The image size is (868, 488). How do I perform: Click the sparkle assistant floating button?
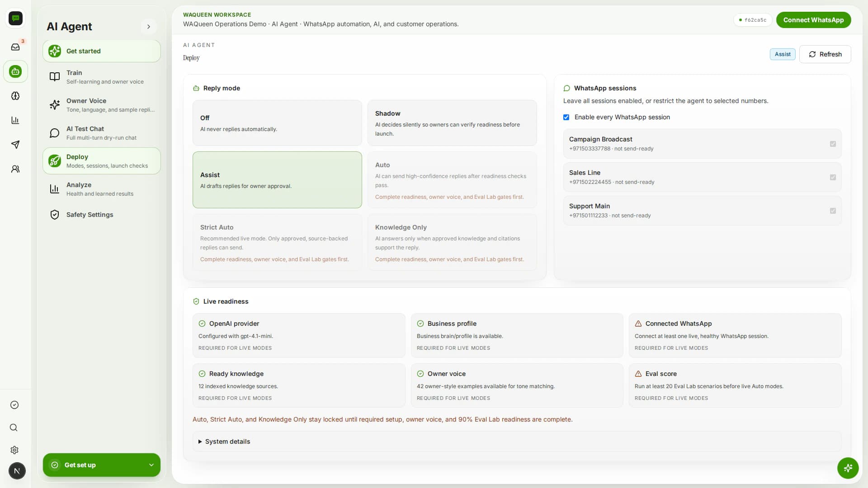848,468
